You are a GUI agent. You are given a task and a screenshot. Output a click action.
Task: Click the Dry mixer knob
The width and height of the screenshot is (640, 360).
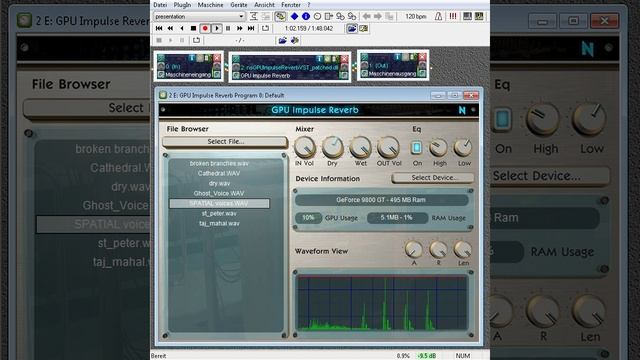point(333,147)
